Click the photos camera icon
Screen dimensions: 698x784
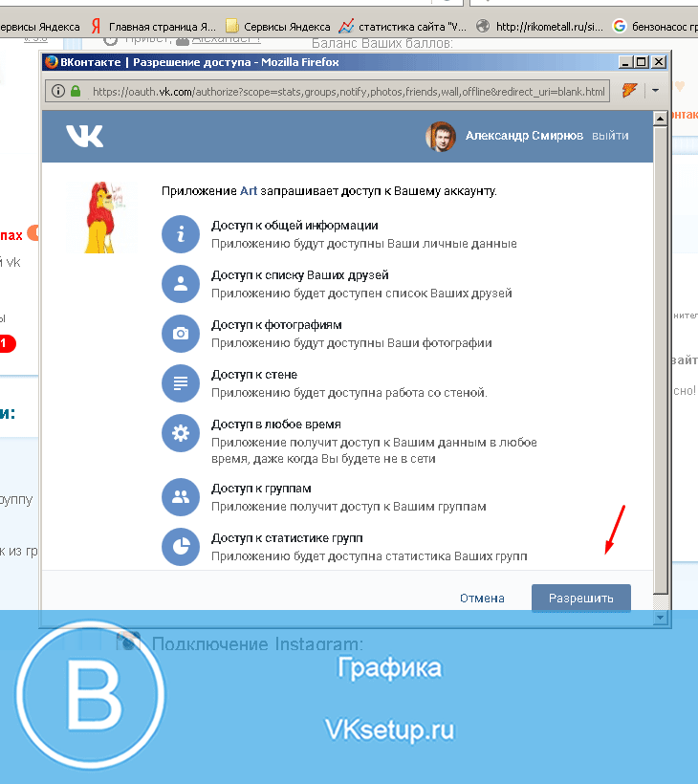[x=181, y=334]
